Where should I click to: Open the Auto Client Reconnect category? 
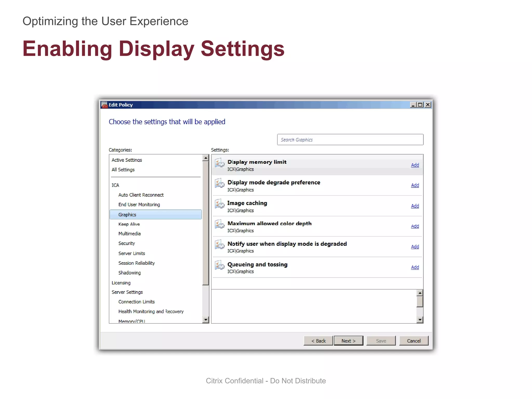point(141,195)
